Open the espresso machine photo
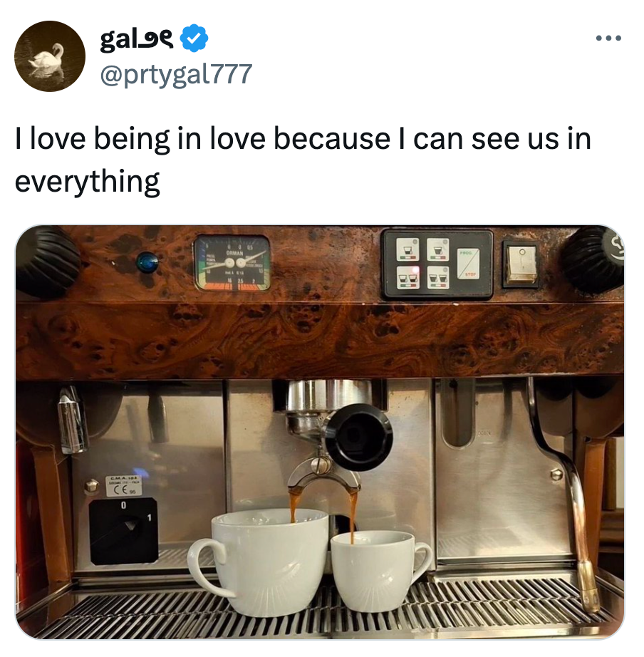This screenshot has width=644, height=657. (320, 432)
